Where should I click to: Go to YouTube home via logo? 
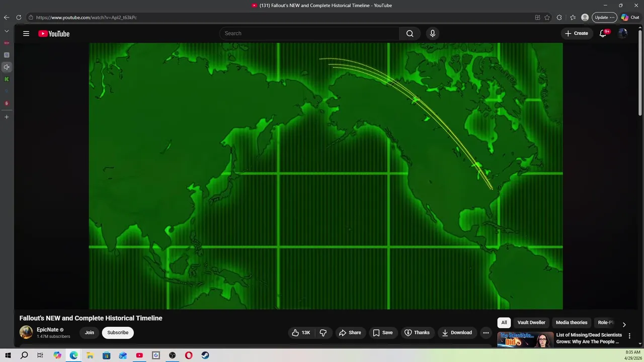coord(54,34)
